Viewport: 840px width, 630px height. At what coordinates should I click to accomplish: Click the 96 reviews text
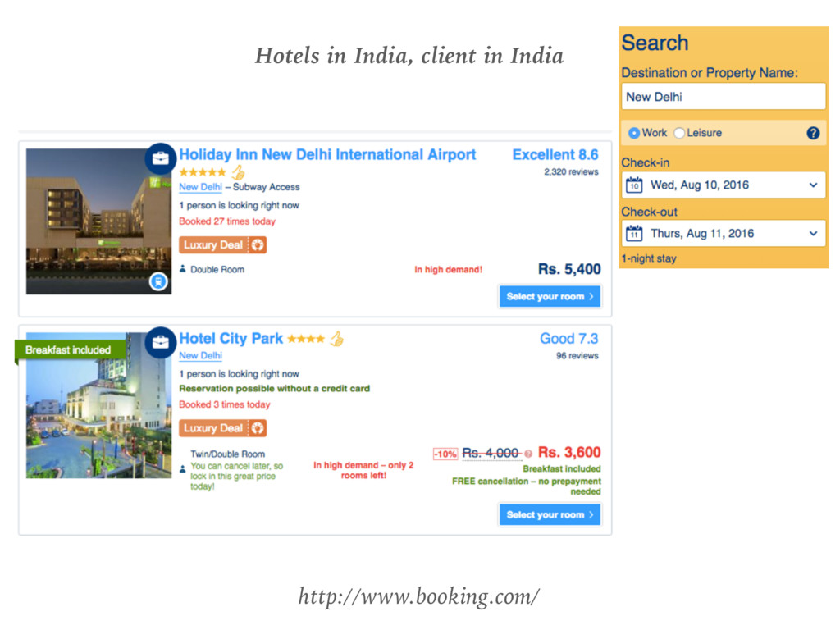[x=577, y=356]
